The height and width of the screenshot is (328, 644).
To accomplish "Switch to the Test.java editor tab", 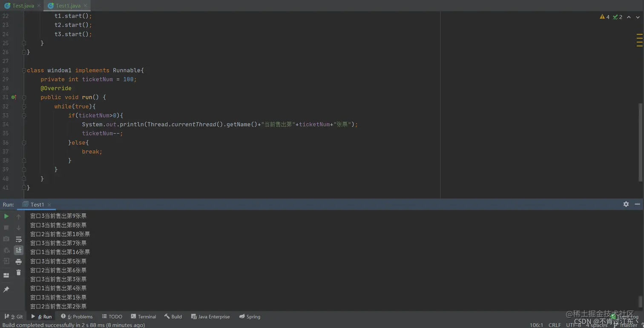I will [22, 6].
